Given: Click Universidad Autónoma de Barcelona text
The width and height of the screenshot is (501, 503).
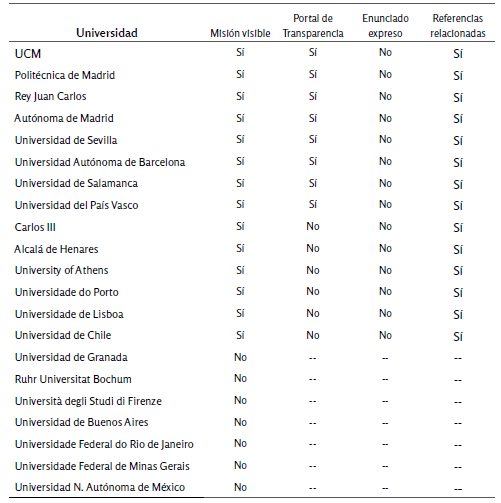Looking at the screenshot, I should (100, 162).
